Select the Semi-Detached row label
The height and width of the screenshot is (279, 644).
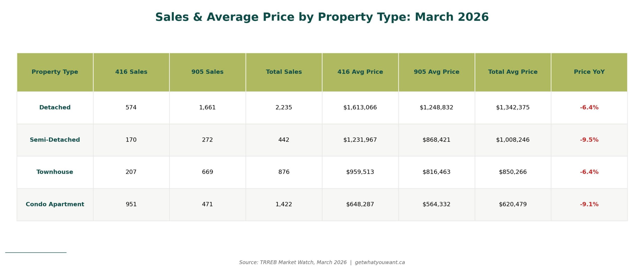click(55, 140)
